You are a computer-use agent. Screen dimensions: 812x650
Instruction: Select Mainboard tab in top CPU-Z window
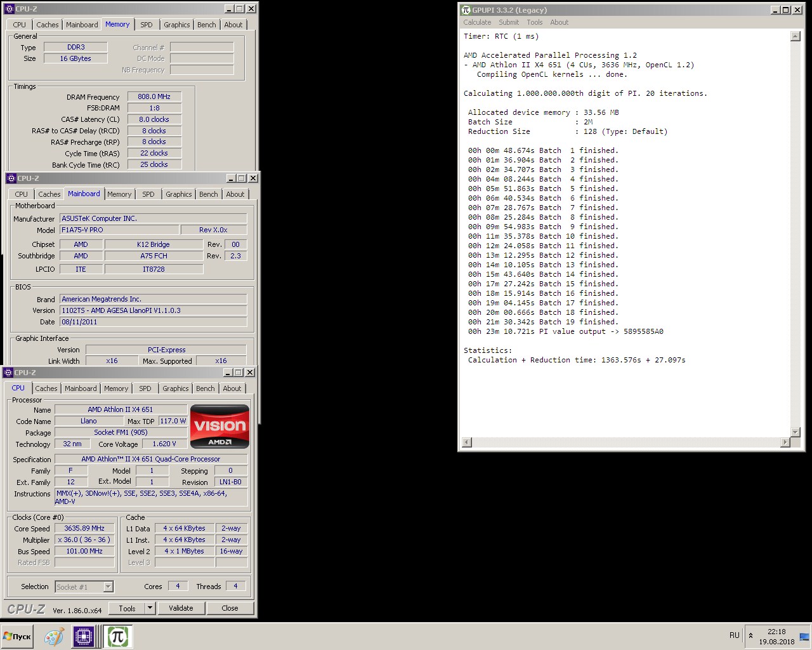tap(82, 25)
